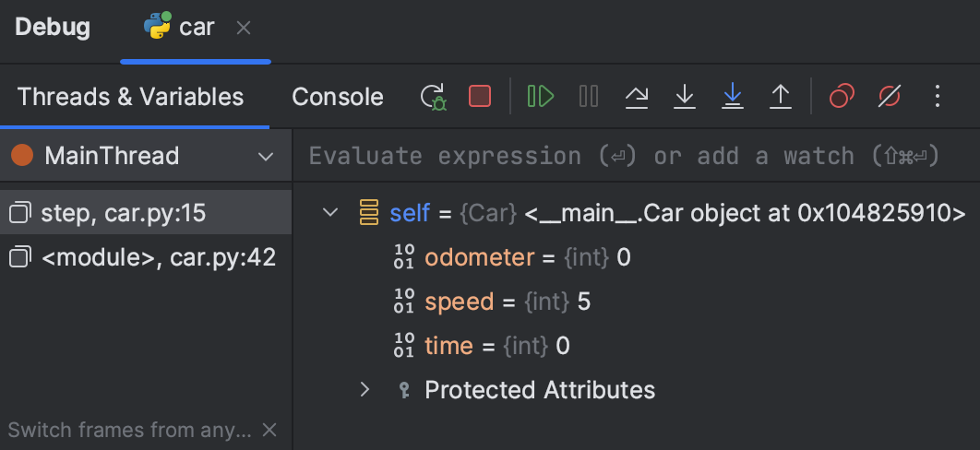Toggle Mute Breakpoints
Screen dimensions: 980x450
890,96
